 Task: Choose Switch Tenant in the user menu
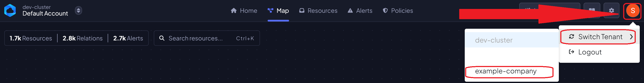[599, 37]
